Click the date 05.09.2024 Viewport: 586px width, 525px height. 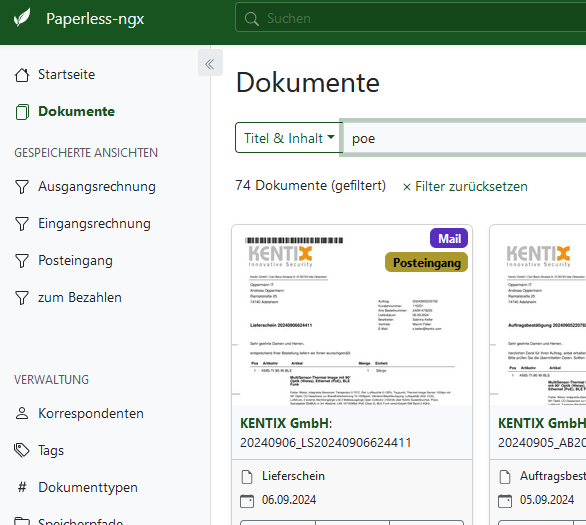(x=547, y=500)
